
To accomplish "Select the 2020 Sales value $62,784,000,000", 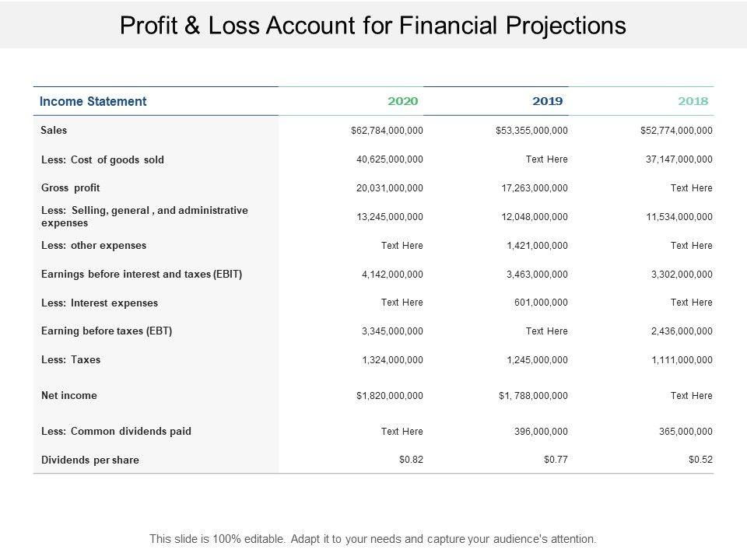I will point(387,131).
